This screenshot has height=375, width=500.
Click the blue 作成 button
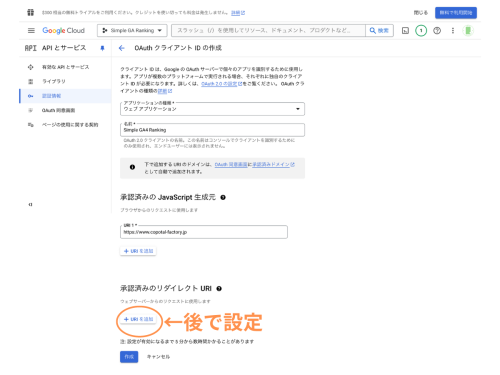tap(129, 357)
